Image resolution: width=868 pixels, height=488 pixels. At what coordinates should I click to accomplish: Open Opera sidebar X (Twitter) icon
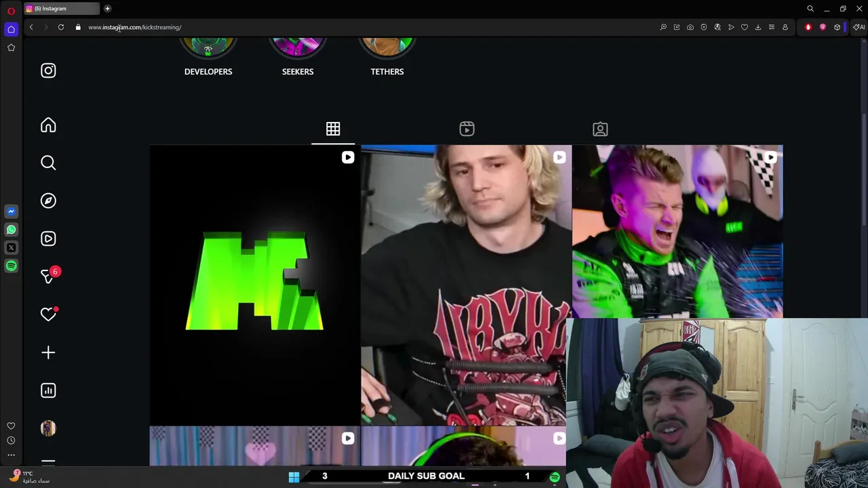pos(11,248)
